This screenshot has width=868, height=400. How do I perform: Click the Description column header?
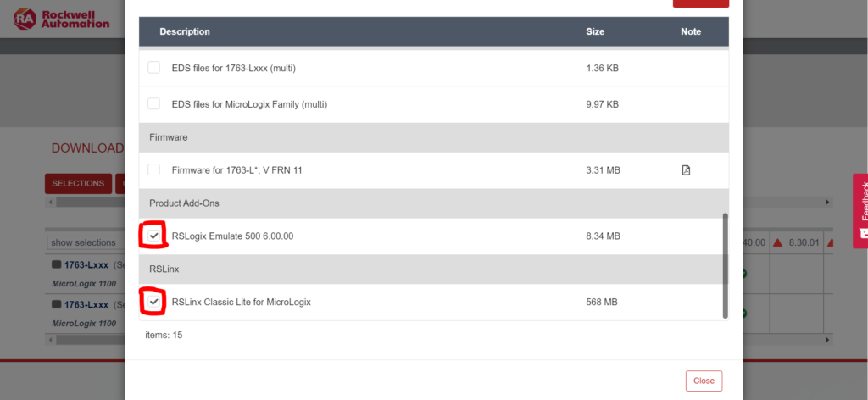click(184, 31)
